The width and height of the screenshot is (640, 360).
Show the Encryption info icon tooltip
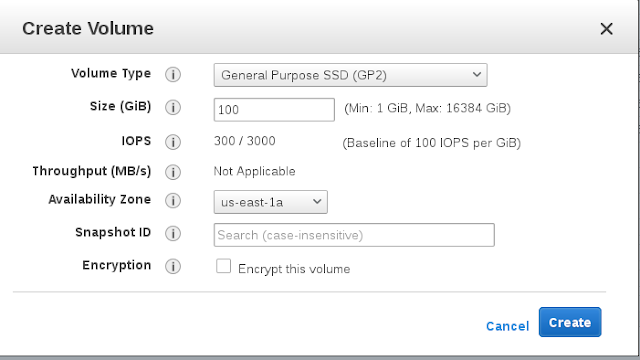coord(173,267)
